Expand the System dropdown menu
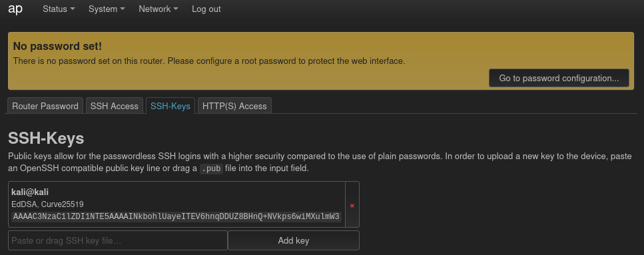 coord(107,9)
